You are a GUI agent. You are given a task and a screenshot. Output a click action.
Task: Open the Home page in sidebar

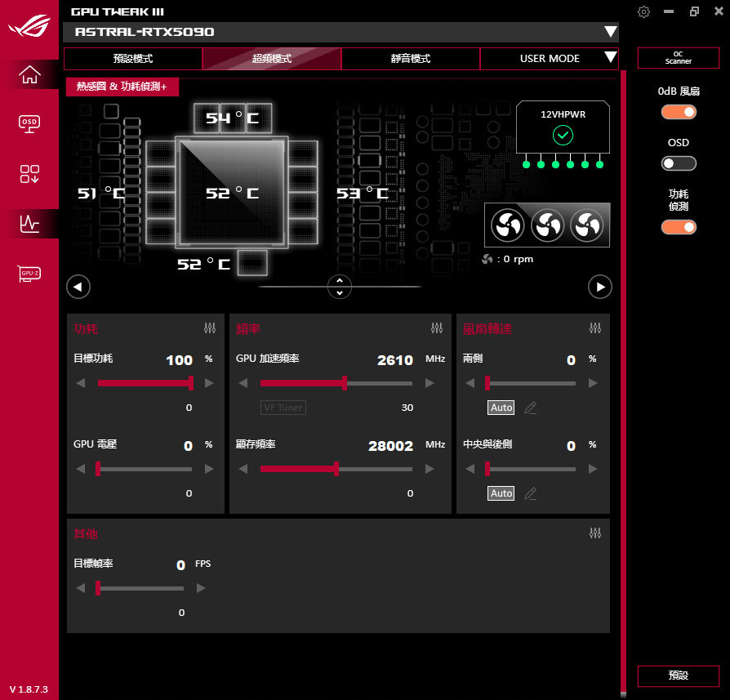(29, 75)
